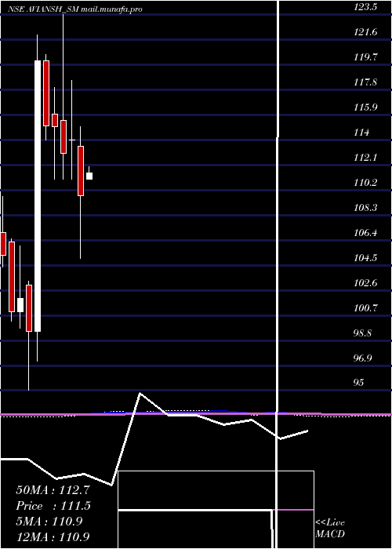This screenshot has height=549, width=392.
Task: Click the 98.8 price axis label
Action: coord(363,333)
